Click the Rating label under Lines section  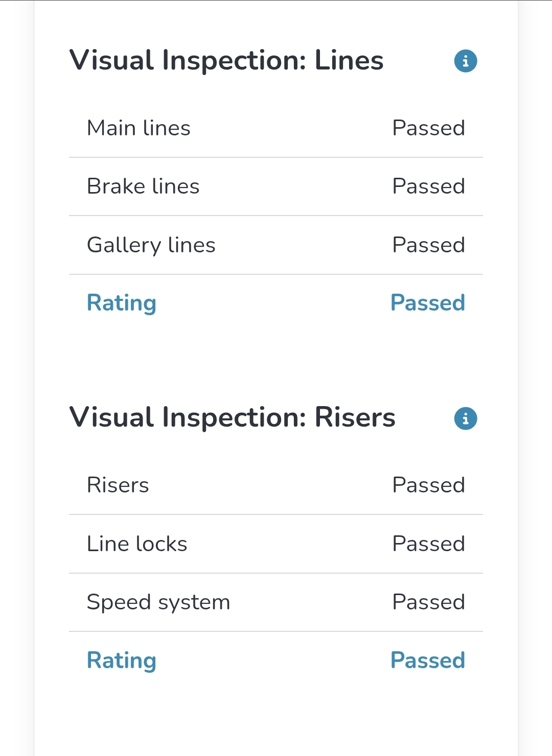(x=122, y=303)
